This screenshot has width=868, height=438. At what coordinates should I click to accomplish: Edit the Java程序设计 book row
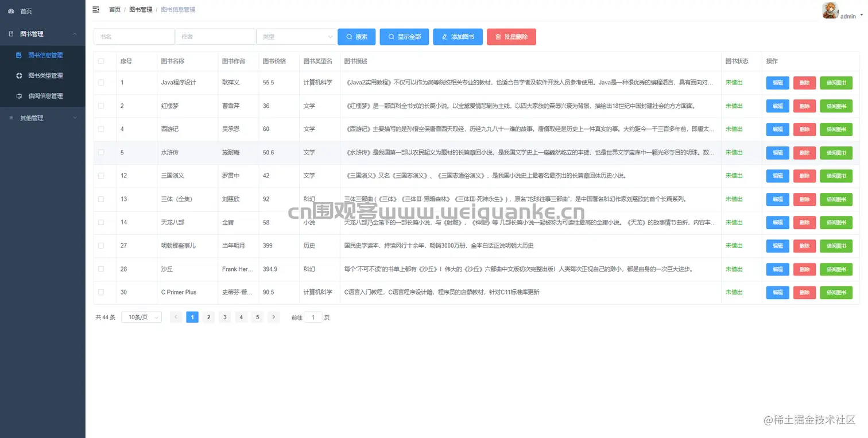pyautogui.click(x=778, y=83)
